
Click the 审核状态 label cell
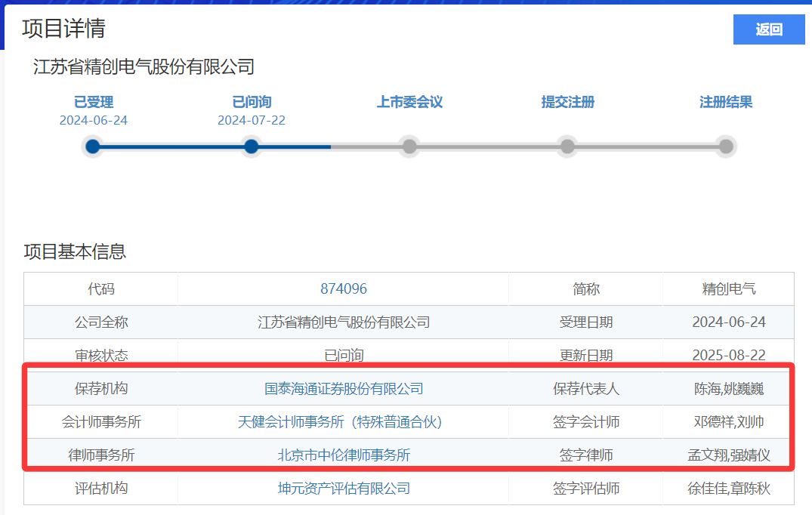(x=101, y=355)
